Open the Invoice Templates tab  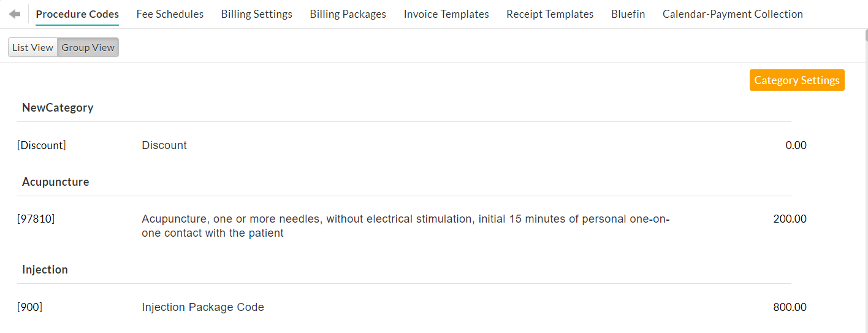pos(446,14)
